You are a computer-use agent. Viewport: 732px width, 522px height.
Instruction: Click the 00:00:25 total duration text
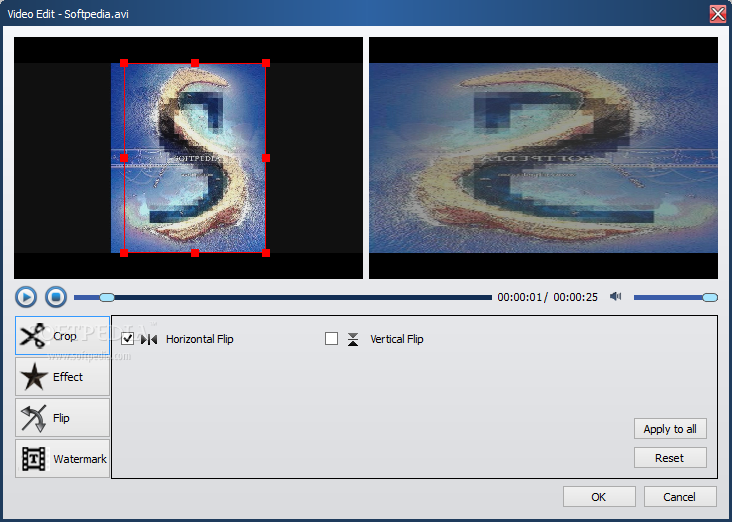(x=576, y=297)
